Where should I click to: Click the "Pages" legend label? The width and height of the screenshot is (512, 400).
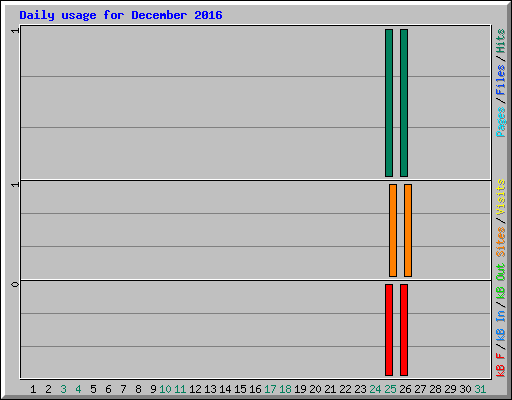tap(501, 122)
